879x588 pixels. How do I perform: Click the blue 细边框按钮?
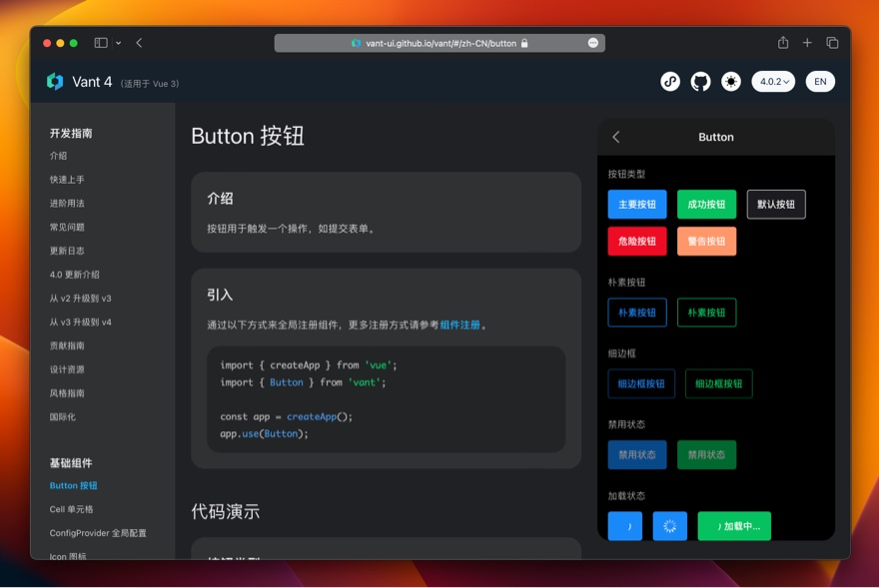coord(641,384)
